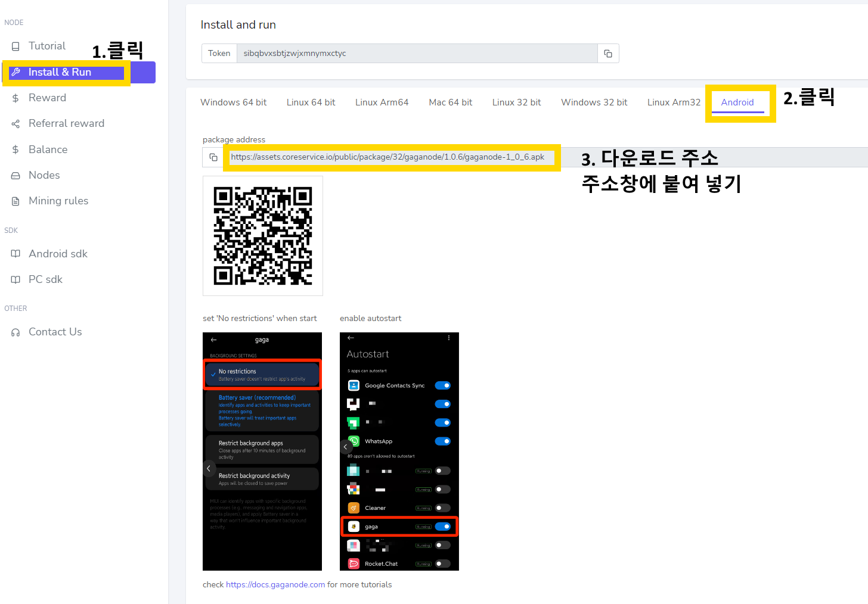
Task: Switch to Linux Arm32 tab
Action: coord(674,102)
